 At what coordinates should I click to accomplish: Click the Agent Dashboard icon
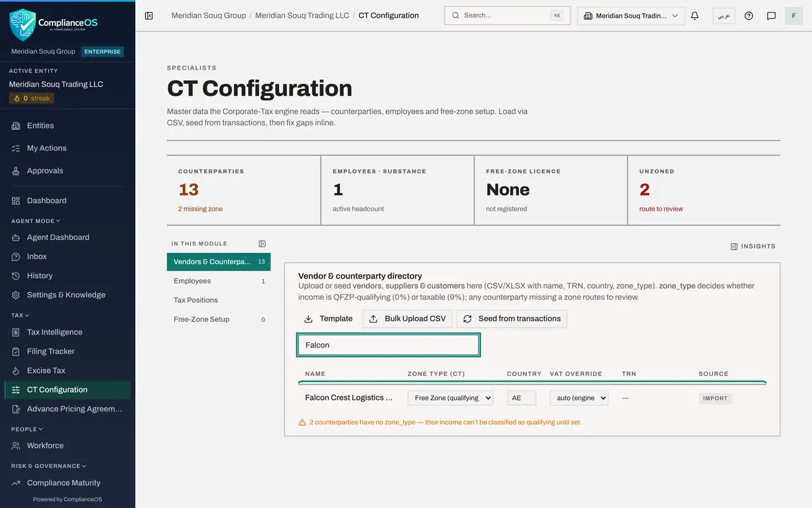[x=16, y=237]
